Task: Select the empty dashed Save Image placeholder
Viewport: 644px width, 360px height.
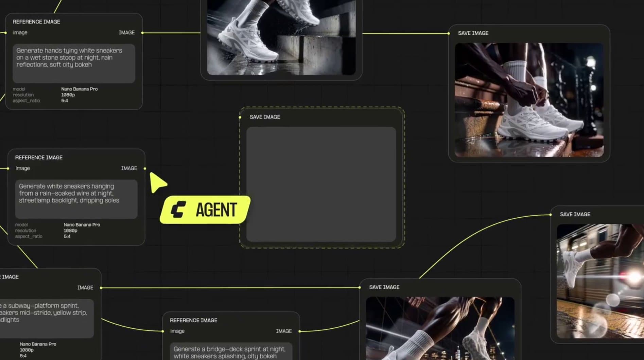Action: pos(321,184)
